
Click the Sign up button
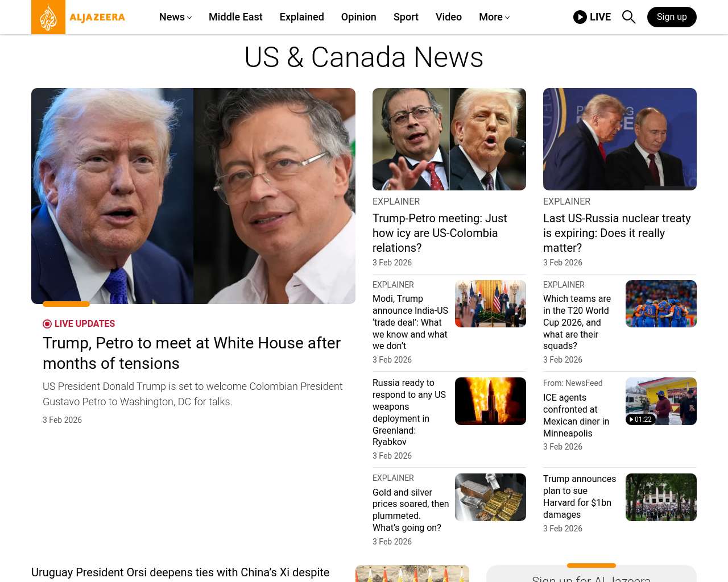672,17
